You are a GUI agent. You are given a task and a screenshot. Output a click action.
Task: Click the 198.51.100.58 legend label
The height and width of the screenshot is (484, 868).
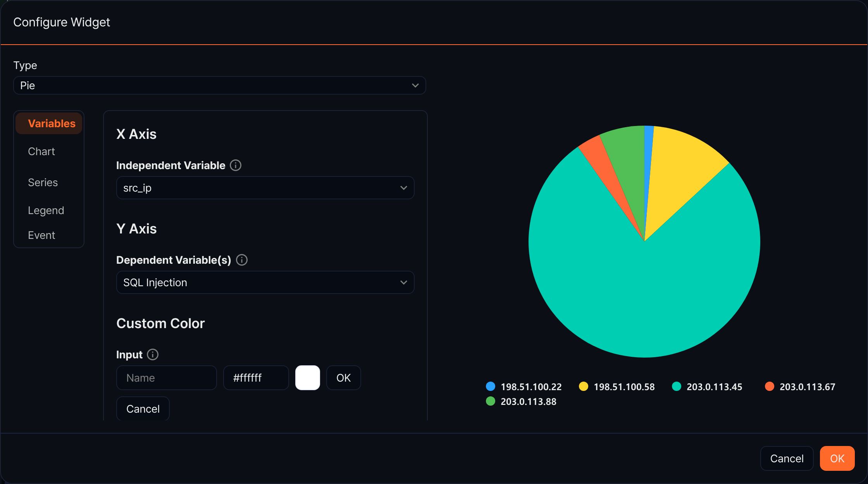click(624, 387)
